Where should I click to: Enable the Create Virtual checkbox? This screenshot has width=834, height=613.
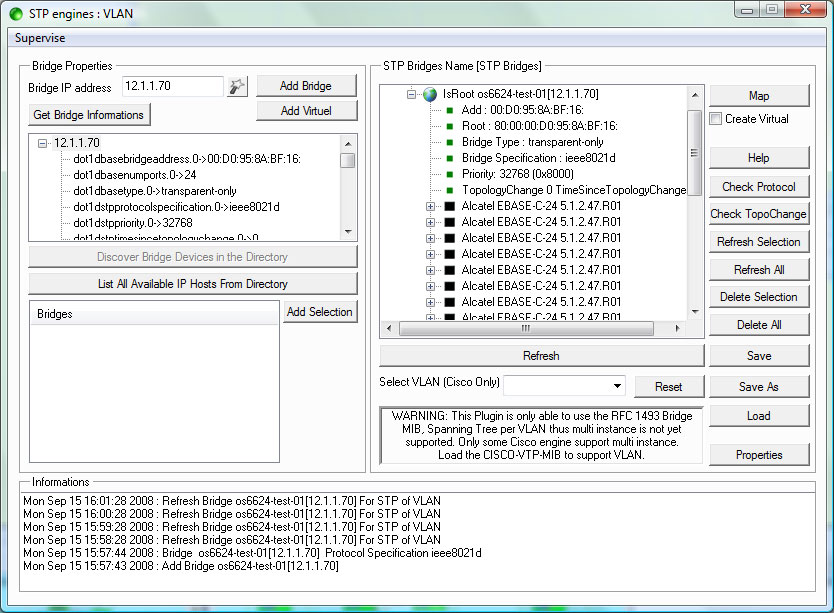[x=716, y=119]
